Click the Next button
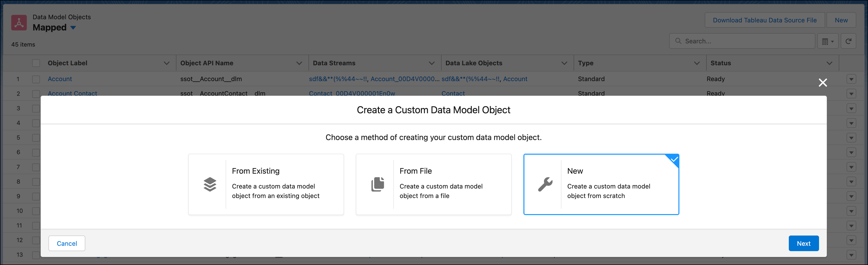The height and width of the screenshot is (265, 868). (x=803, y=243)
